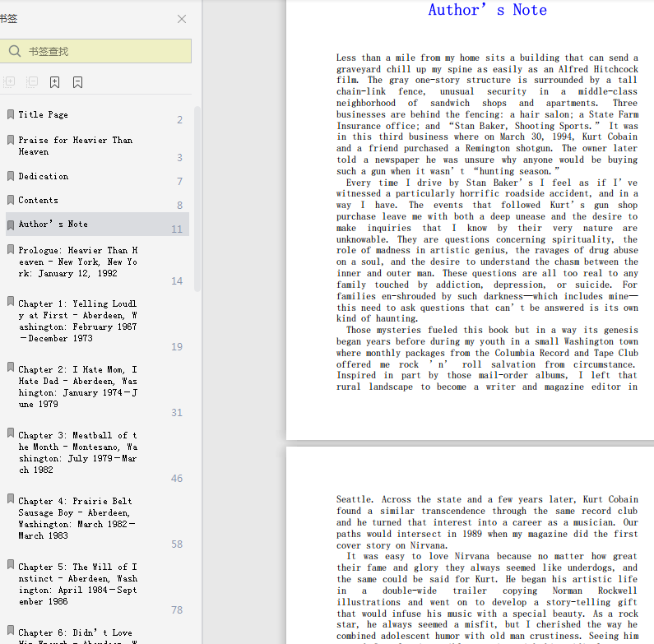Image resolution: width=654 pixels, height=644 pixels.
Task: Jump to the Contents bookmark
Action: 38,200
